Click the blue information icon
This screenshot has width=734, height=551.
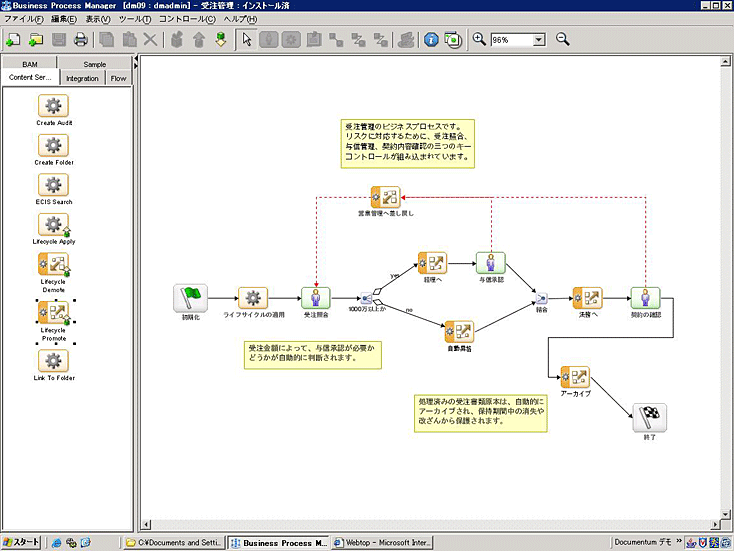pyautogui.click(x=432, y=40)
